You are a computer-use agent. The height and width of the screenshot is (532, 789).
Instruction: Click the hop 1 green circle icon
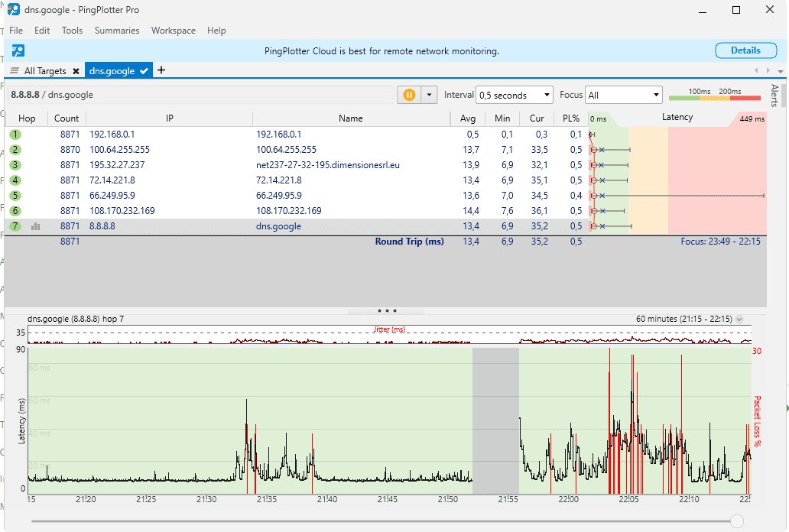[x=15, y=135]
